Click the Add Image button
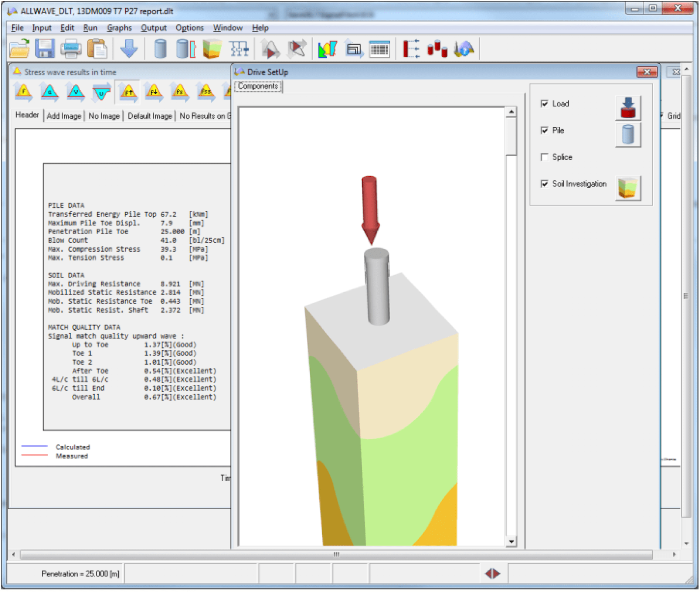This screenshot has width=700, height=592. coord(64,116)
